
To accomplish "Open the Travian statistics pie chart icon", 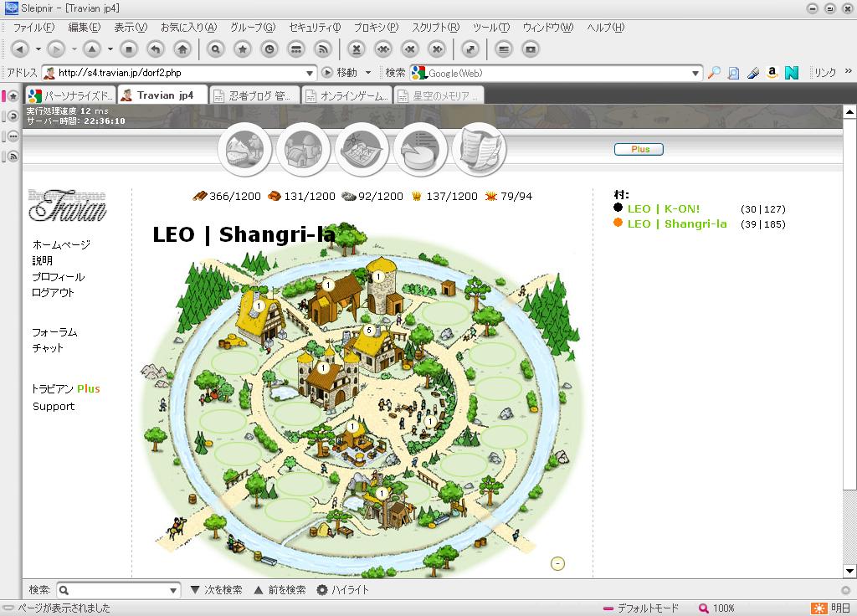I will [x=420, y=149].
